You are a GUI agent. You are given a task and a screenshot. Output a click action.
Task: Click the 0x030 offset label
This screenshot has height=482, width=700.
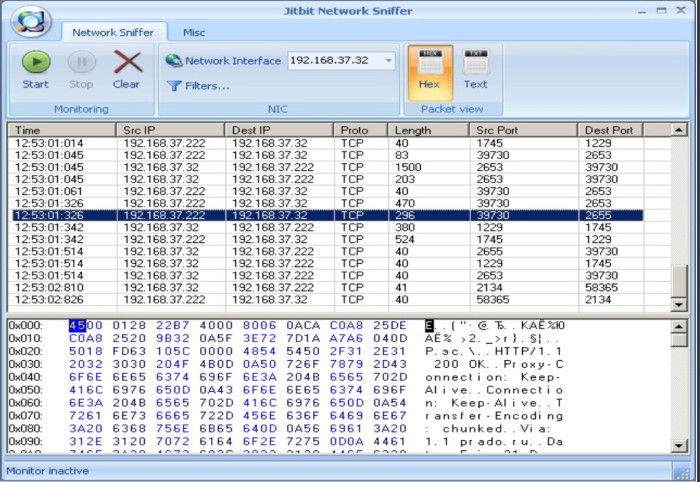point(25,364)
